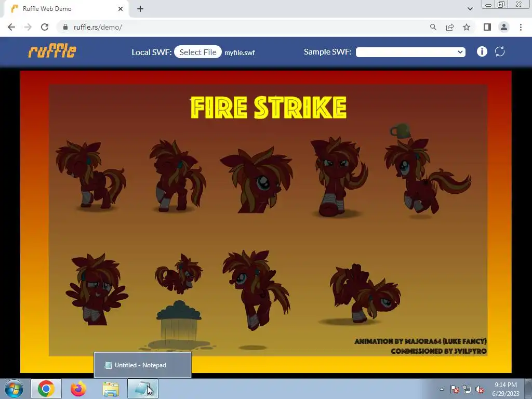Click the muted volume tray icon

480,389
